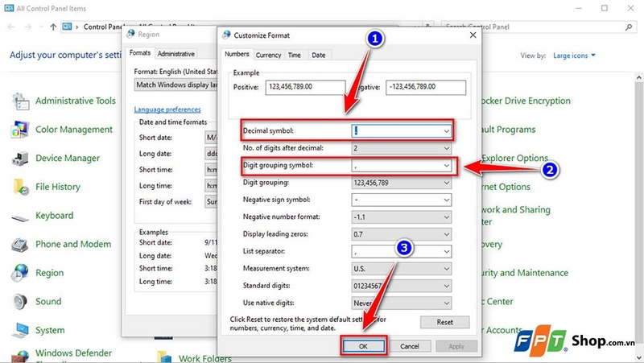Open System icon in Control Panel
Viewport: 644px width, 363px height.
[x=19, y=330]
